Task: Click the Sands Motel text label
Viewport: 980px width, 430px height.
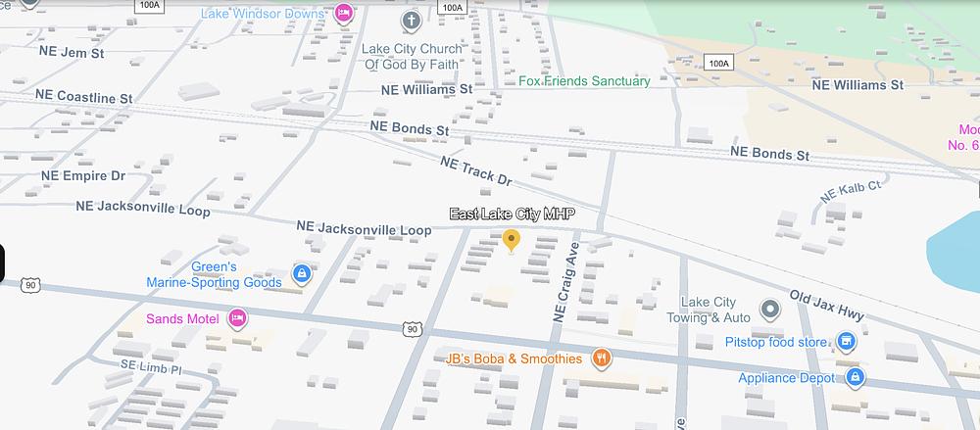Action: coord(182,319)
